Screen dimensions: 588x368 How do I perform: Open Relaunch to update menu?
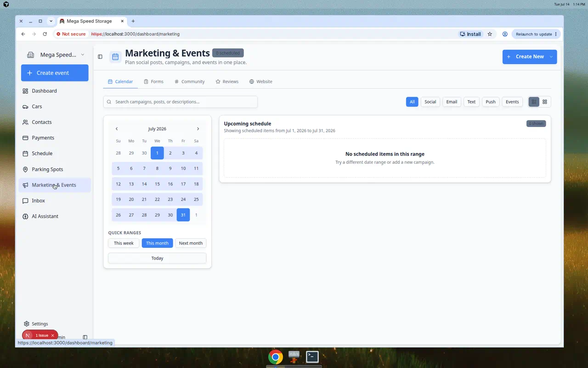(x=536, y=34)
